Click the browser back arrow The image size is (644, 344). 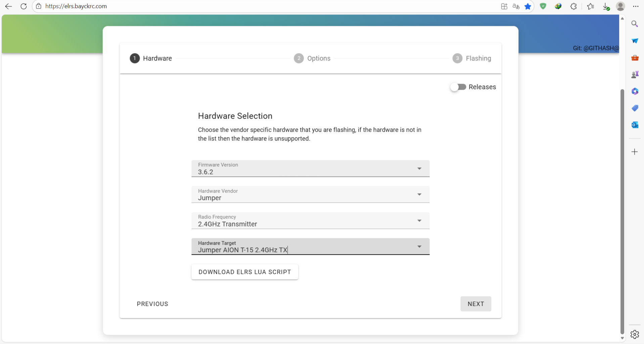8,6
